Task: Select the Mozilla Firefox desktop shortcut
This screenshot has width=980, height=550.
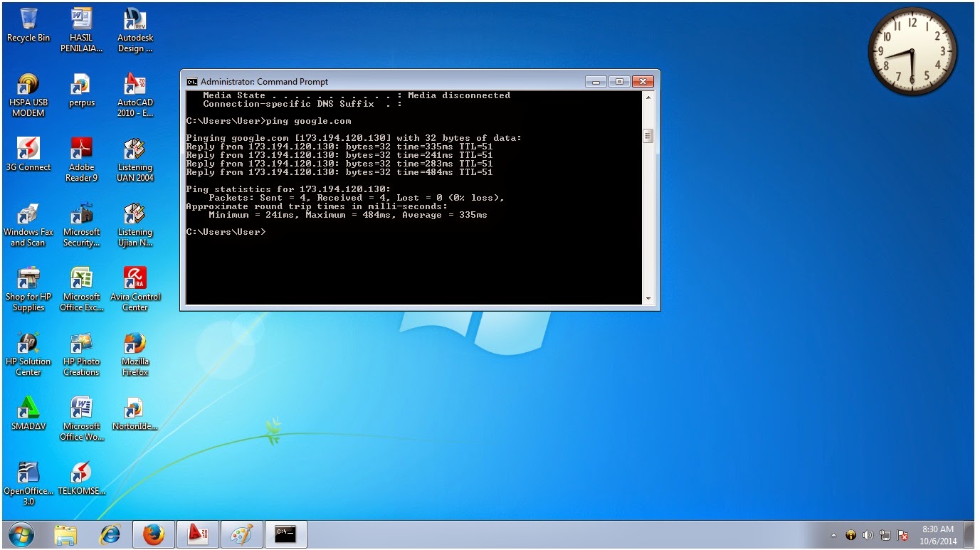Action: tap(135, 354)
